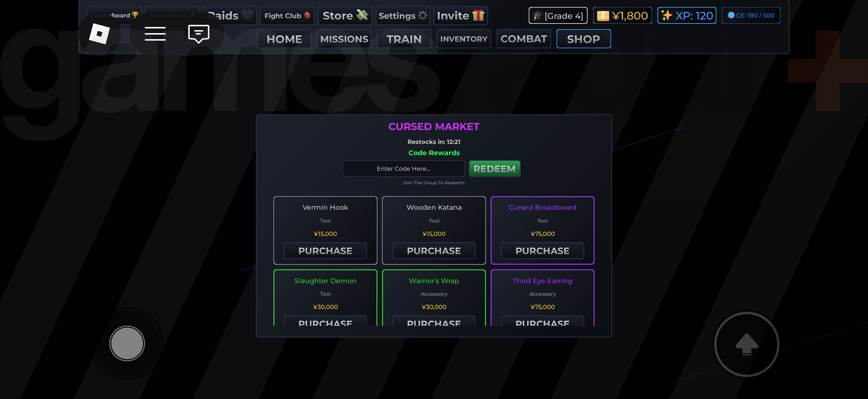The height and width of the screenshot is (399, 868).
Task: Open the Roblox logo menu
Action: (x=99, y=34)
